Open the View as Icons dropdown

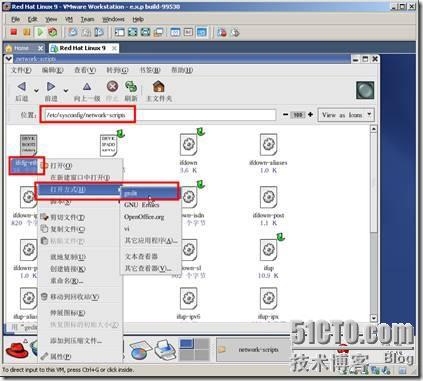346,115
